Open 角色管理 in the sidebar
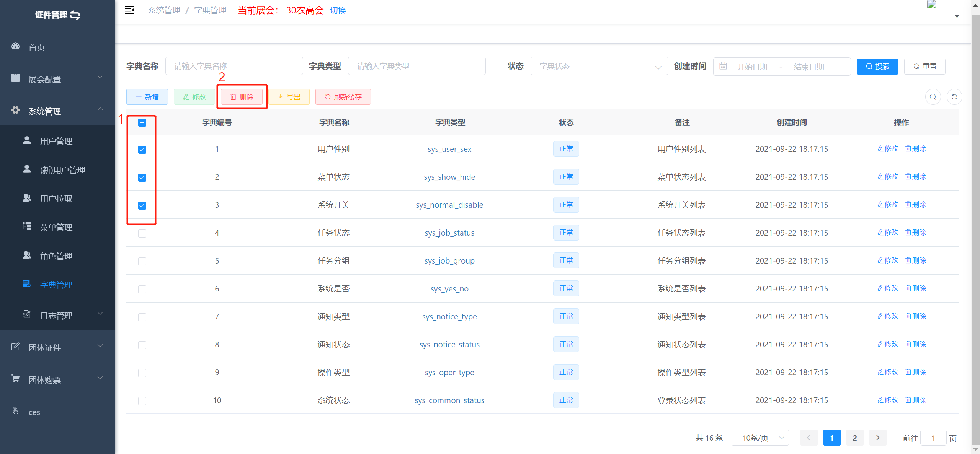Viewport: 980px width, 454px height. click(57, 256)
